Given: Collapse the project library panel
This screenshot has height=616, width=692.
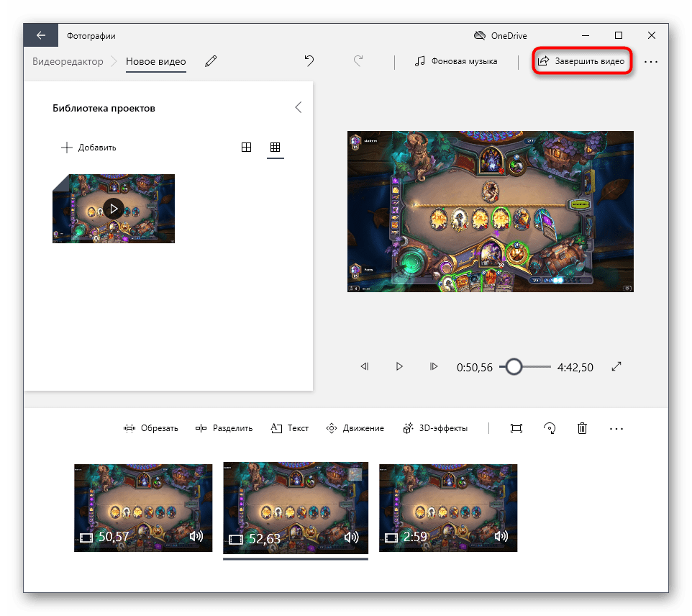Looking at the screenshot, I should click(x=299, y=107).
